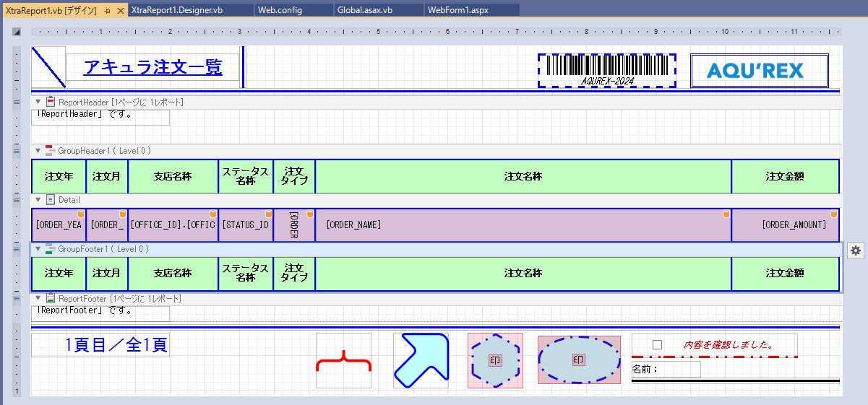Select the blue arrow shape

(x=421, y=360)
